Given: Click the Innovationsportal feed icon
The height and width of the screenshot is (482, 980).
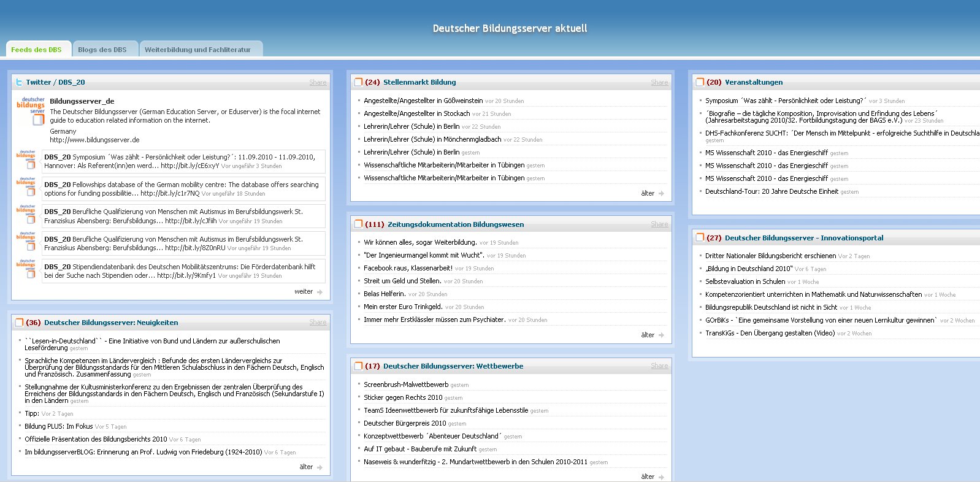Looking at the screenshot, I should (x=700, y=238).
